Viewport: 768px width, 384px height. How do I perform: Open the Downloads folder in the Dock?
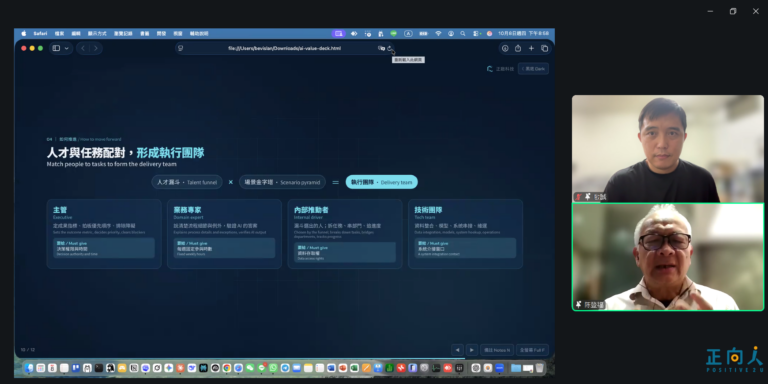coord(516,368)
